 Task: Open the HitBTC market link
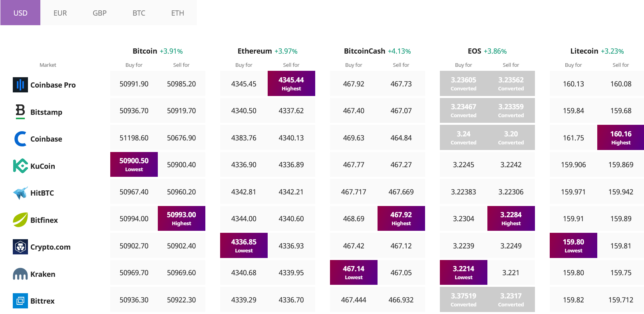pyautogui.click(x=42, y=193)
